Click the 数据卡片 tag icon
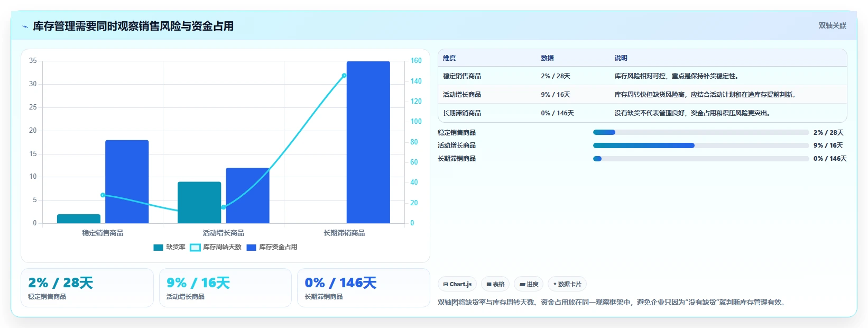The height and width of the screenshot is (328, 868). pos(555,285)
